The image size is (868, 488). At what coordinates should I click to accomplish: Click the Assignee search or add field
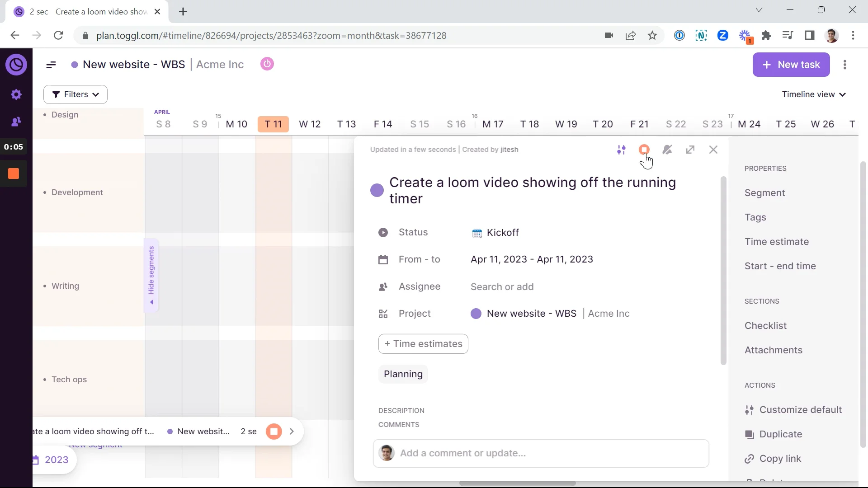click(x=502, y=287)
